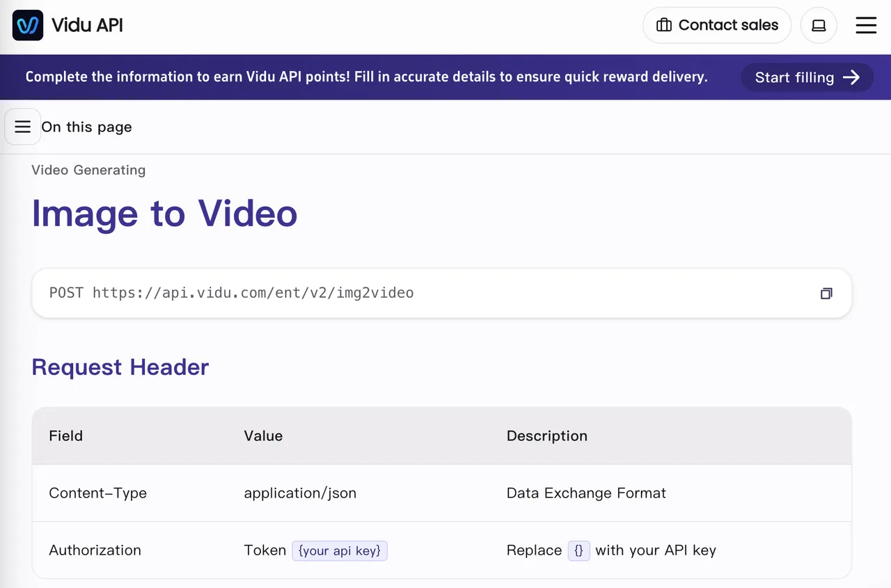Click the Start filling button
Screen dimensions: 891x588
807,77
